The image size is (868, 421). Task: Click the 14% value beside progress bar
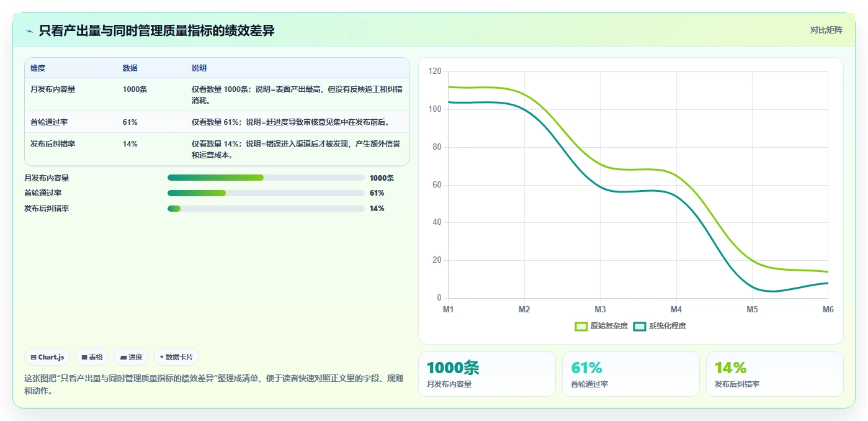(377, 209)
